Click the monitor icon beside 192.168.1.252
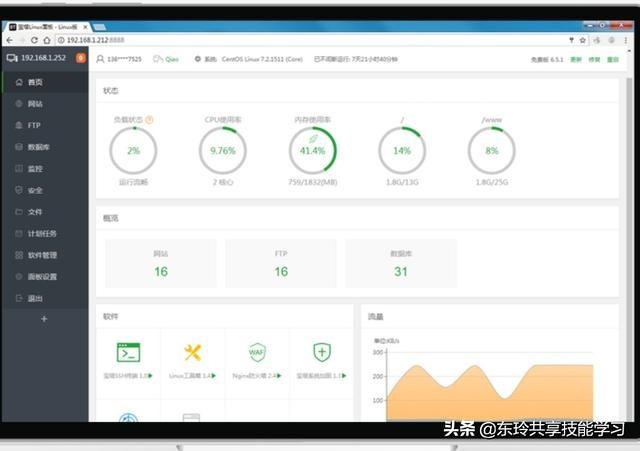Image resolution: width=640 pixels, height=451 pixels. tap(12, 58)
